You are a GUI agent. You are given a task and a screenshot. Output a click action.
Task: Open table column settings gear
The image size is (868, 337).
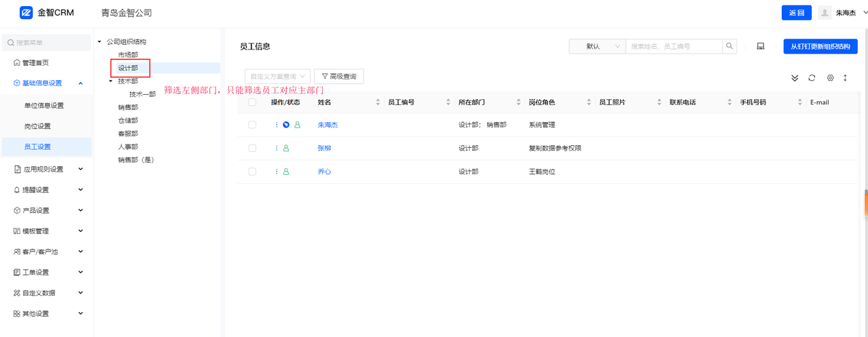(830, 78)
